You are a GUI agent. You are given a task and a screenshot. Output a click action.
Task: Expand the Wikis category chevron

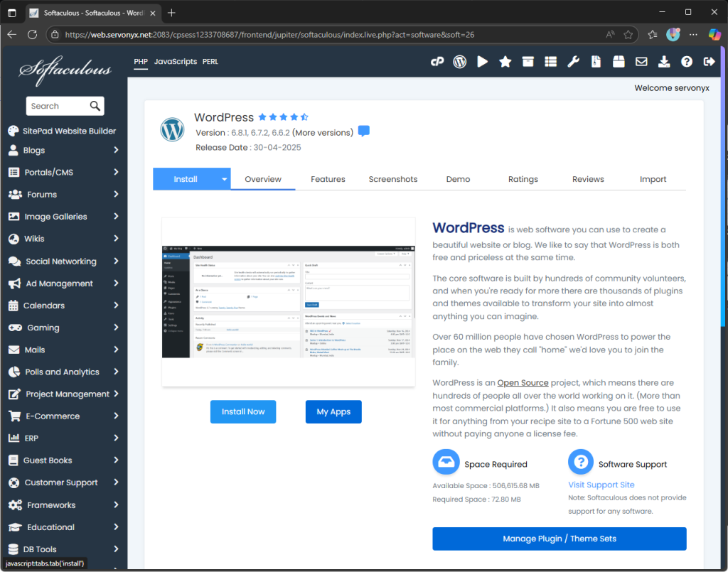[x=116, y=239]
